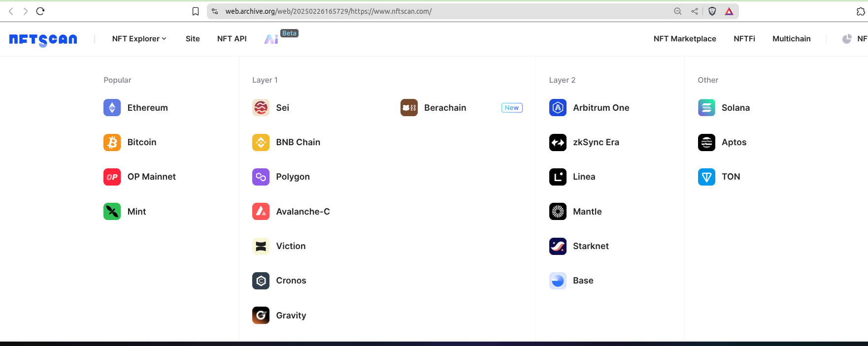This screenshot has width=868, height=346.
Task: Open the NFT API menu item
Action: click(232, 39)
